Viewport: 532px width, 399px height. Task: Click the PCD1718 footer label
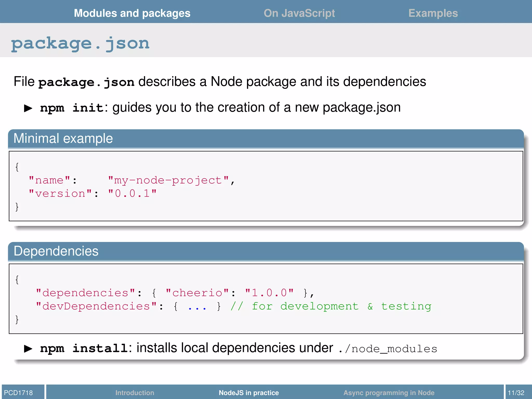[x=18, y=393]
